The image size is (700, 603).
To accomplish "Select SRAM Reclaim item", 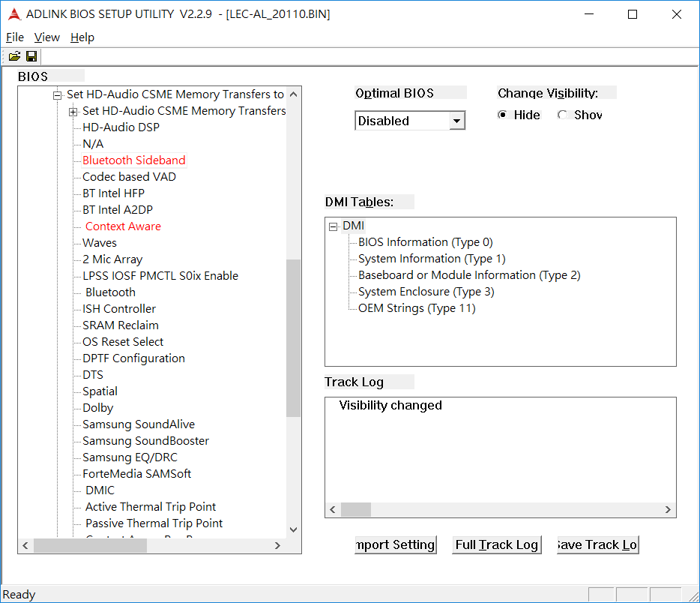I will pos(121,325).
